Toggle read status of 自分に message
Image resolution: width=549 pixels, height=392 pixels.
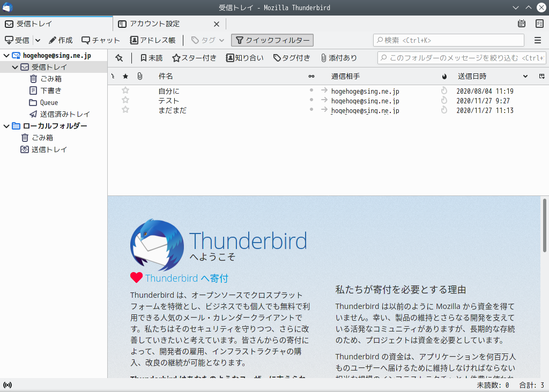coord(311,90)
